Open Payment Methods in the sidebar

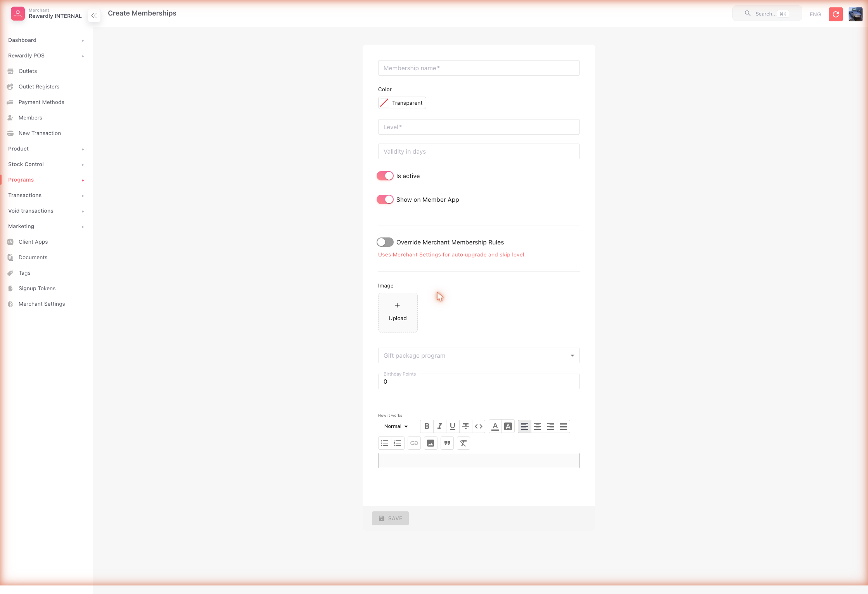(x=46, y=102)
